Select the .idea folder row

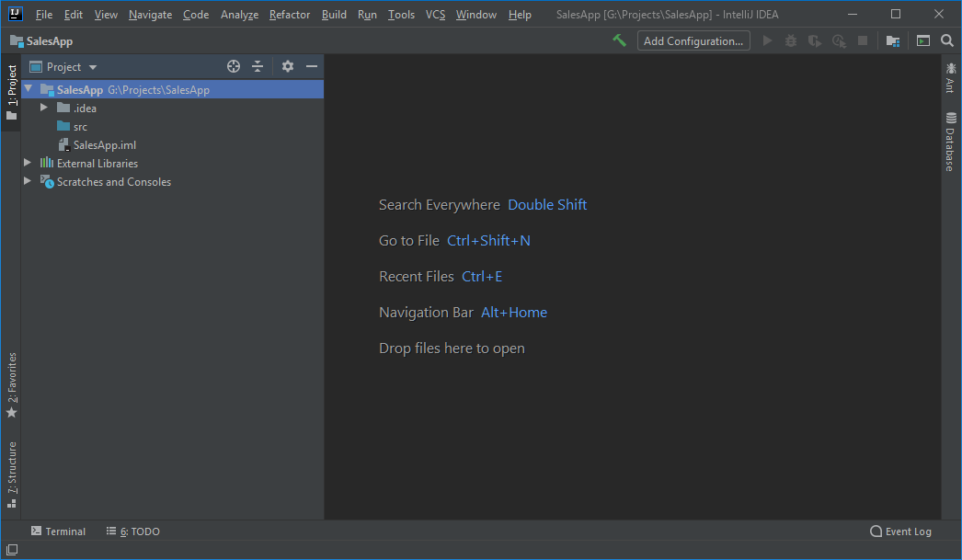(x=172, y=108)
